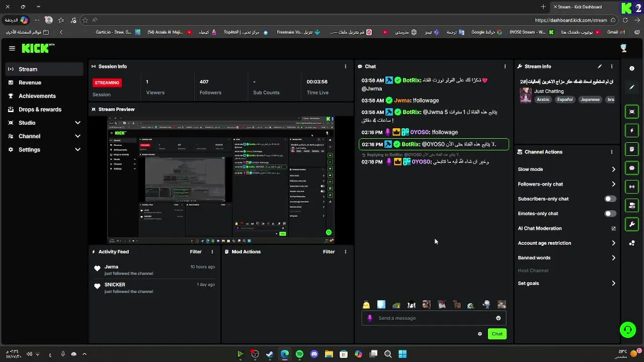Click the three-circles icon in right rail
644x362 pixels.
[632, 243]
